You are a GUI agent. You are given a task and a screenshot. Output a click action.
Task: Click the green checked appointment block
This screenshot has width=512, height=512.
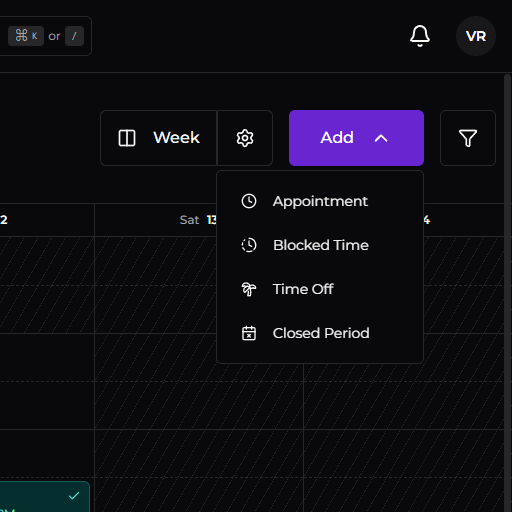pos(45,497)
